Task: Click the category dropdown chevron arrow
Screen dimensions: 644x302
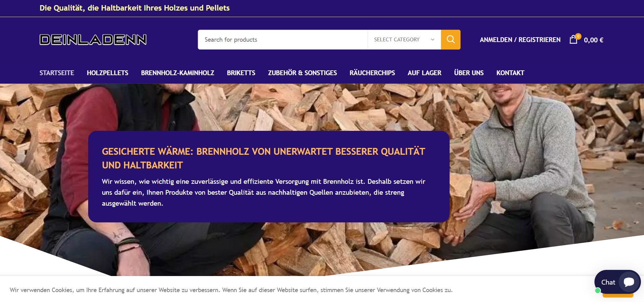Action: [x=433, y=40]
